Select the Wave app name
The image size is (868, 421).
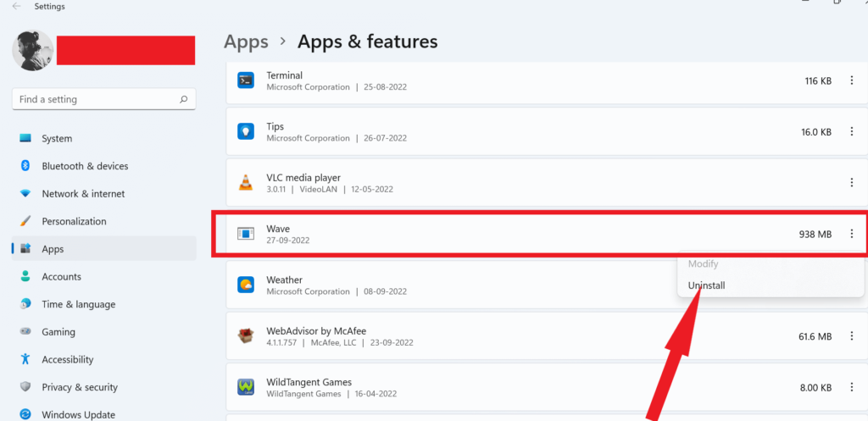[x=278, y=229]
